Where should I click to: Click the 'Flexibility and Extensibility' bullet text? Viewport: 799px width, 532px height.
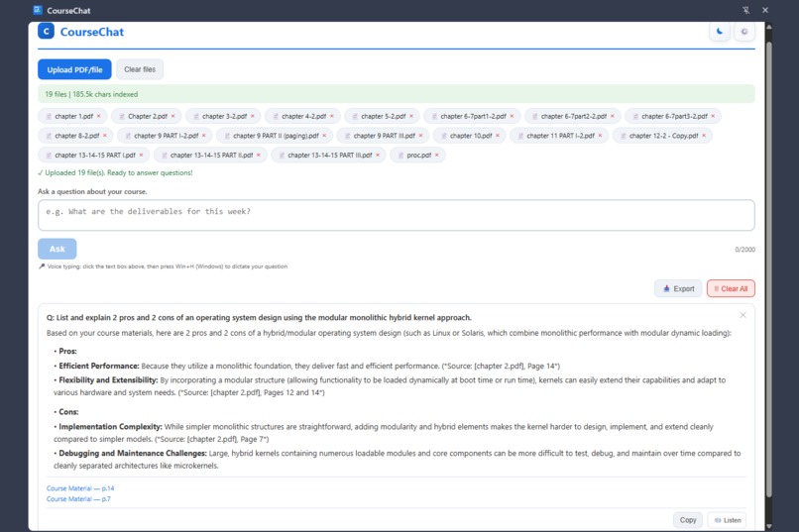point(390,386)
